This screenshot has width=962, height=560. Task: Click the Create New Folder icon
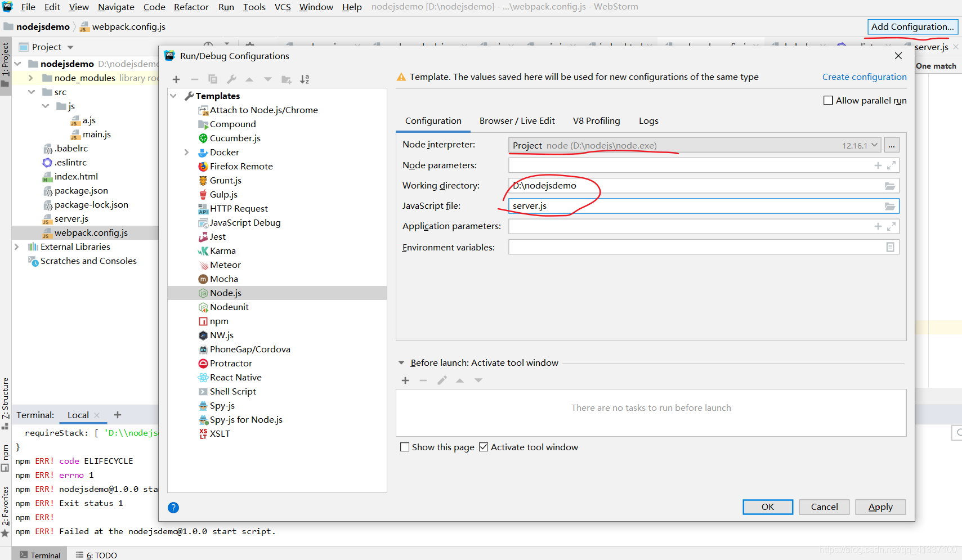(287, 79)
